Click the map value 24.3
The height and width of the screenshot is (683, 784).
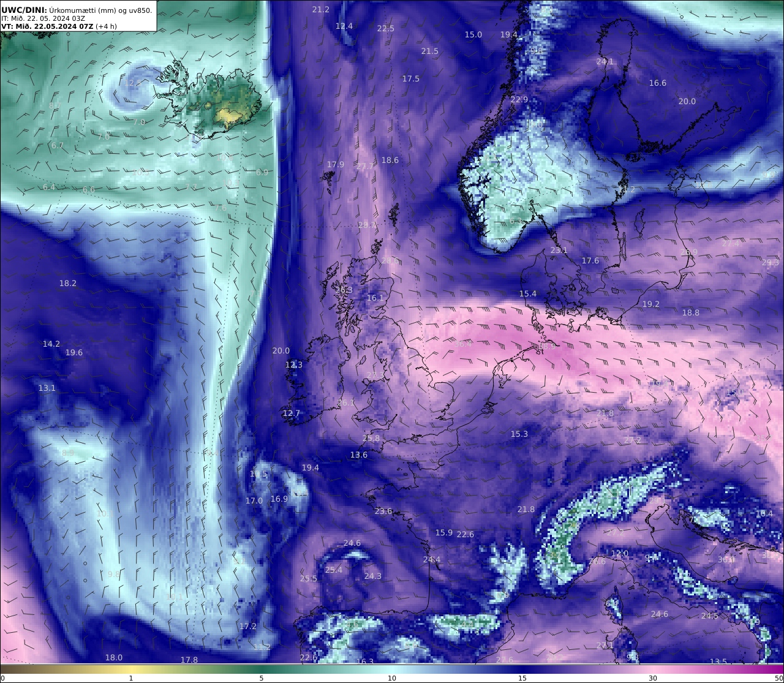(x=373, y=576)
